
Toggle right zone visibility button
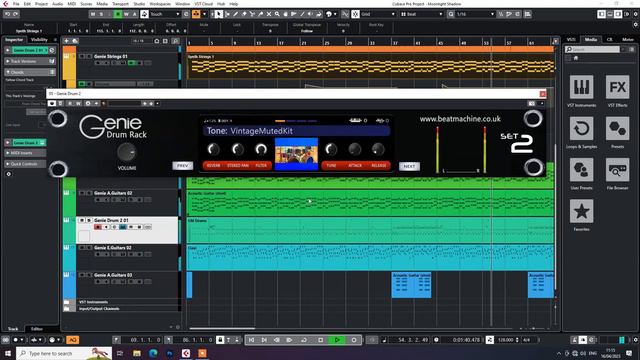click(618, 14)
